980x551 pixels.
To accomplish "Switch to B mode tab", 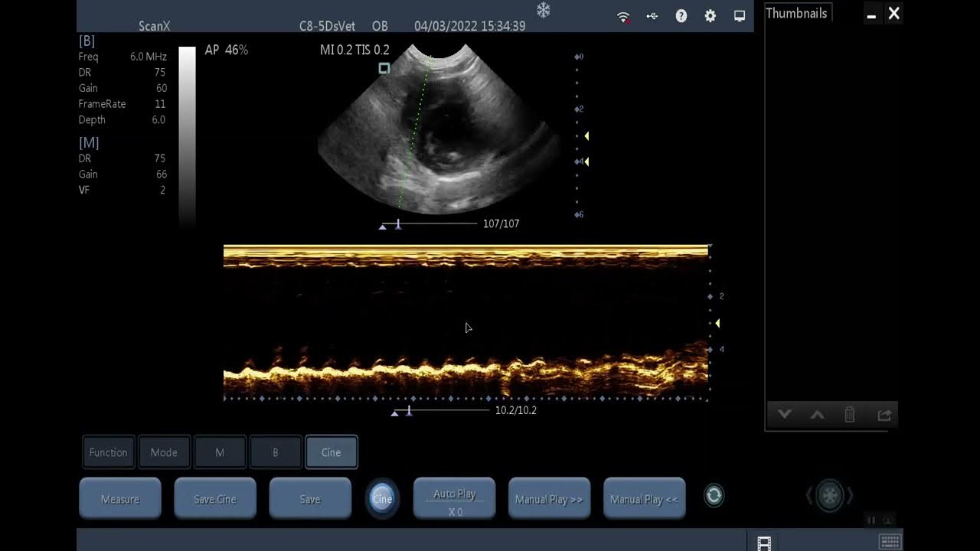I will (x=276, y=452).
